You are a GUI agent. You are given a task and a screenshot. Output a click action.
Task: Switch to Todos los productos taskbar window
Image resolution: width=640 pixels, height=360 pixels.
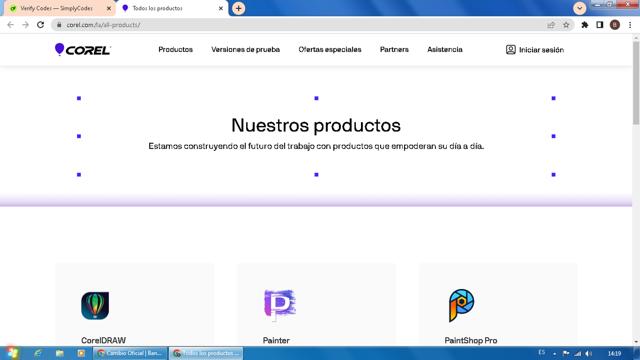pos(206,353)
